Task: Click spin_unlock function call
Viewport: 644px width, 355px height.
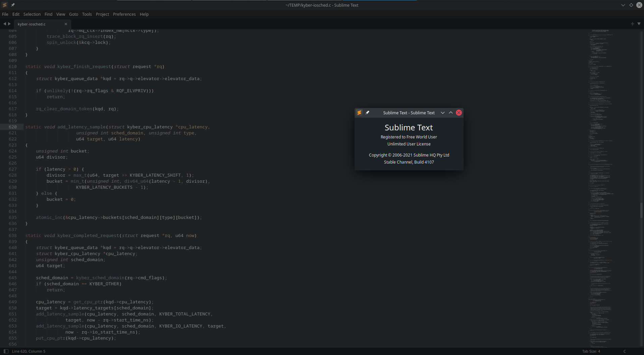Action: [61, 43]
